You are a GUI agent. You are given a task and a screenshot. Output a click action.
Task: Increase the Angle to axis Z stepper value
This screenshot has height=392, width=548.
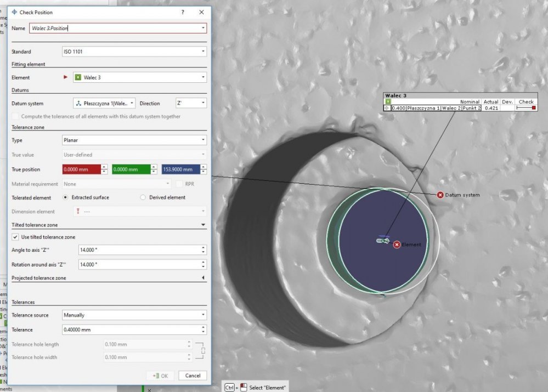[204, 247]
